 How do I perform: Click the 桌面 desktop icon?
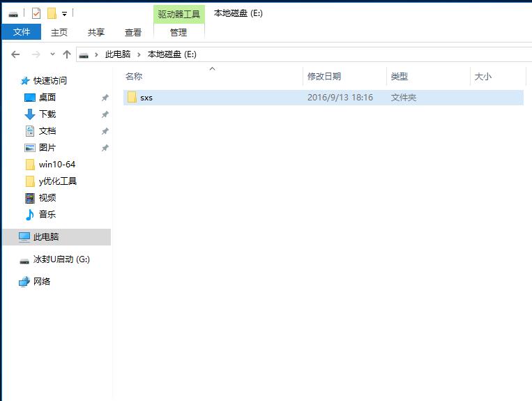click(30, 98)
